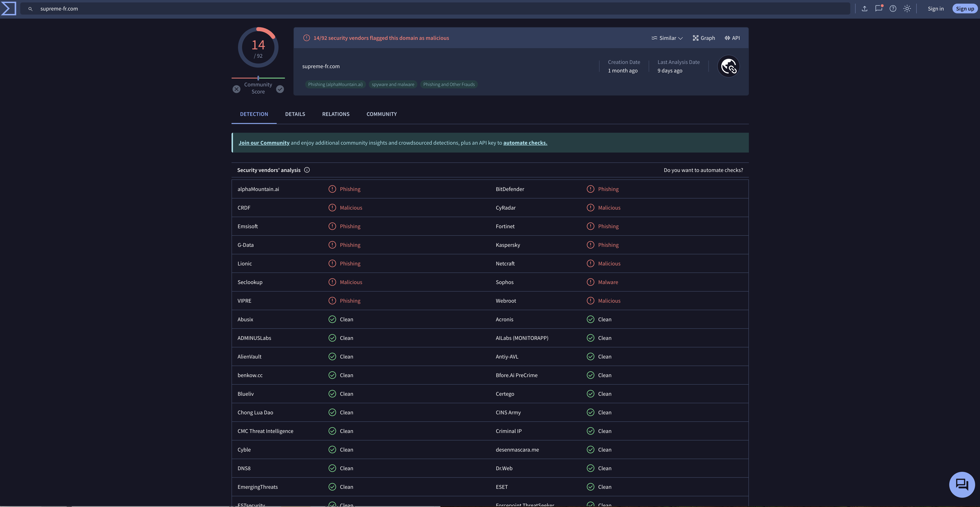Click the supreme-fr.com domain name text

pos(321,67)
